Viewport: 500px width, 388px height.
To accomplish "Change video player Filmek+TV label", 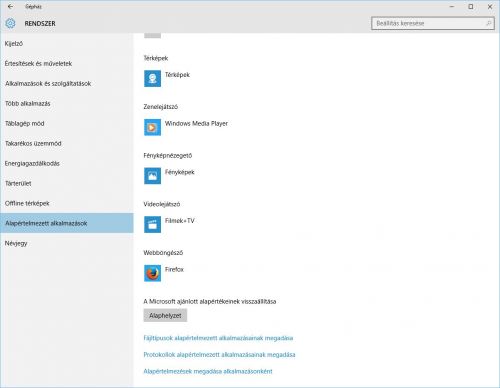I will pyautogui.click(x=180, y=221).
